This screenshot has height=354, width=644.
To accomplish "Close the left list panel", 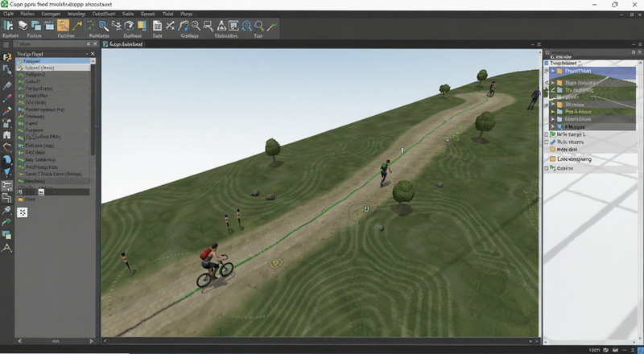I will [x=93, y=54].
